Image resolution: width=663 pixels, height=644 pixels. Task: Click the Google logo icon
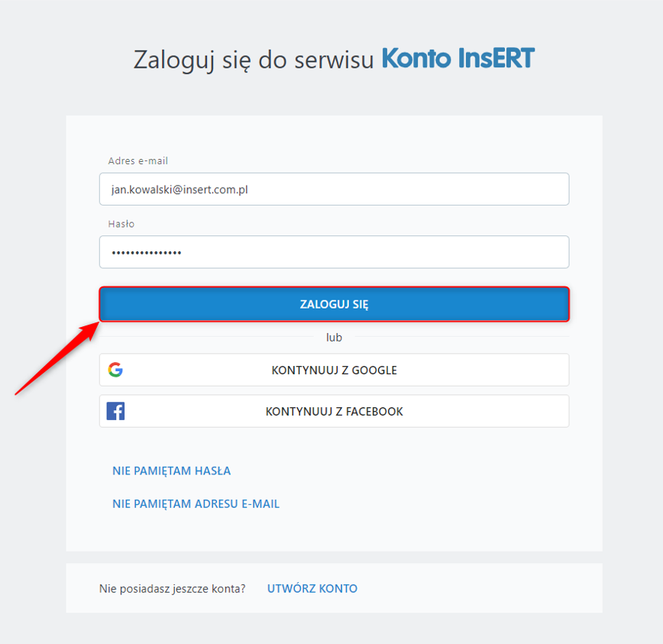click(x=115, y=370)
